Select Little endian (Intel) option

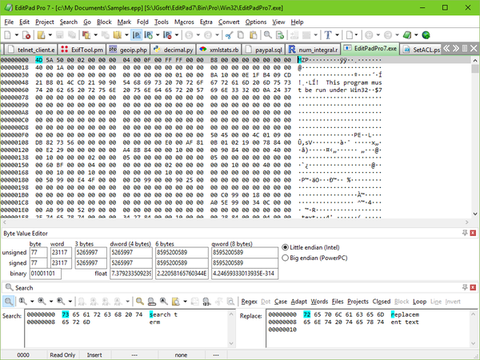click(311, 247)
